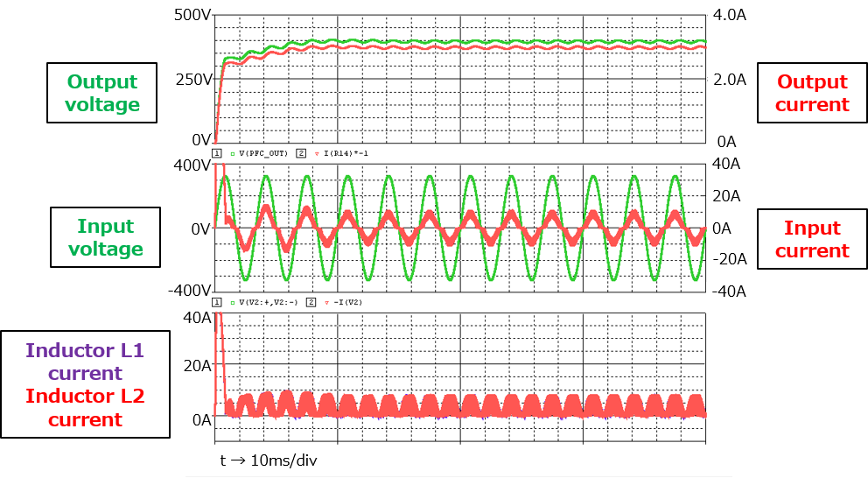Click the V(V2:+,V2:-) trace name
This screenshot has width=868, height=478.
[269, 302]
